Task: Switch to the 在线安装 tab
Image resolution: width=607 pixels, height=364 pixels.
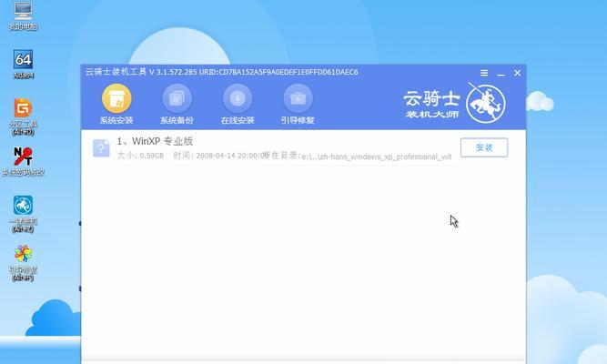Action: coord(238,104)
